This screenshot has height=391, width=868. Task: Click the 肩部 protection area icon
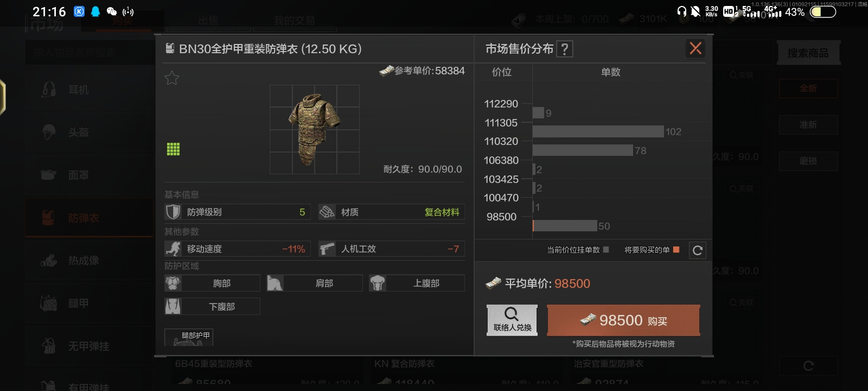(x=275, y=283)
